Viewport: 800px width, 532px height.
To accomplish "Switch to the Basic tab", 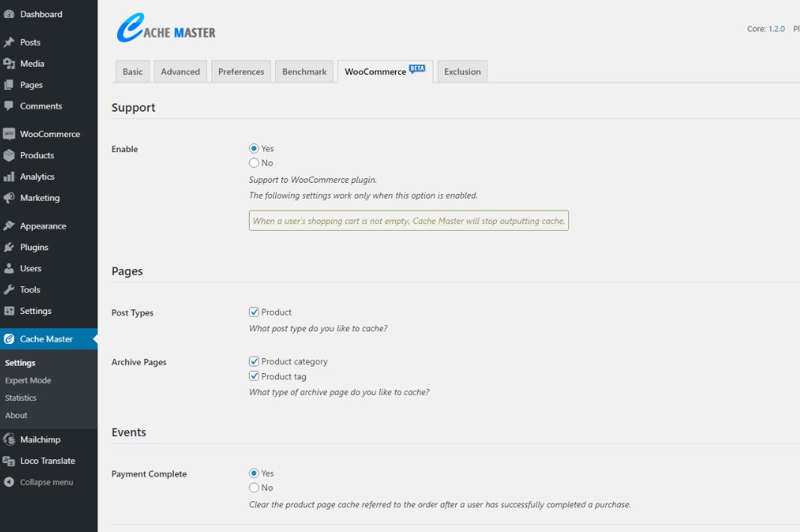I will pyautogui.click(x=133, y=72).
